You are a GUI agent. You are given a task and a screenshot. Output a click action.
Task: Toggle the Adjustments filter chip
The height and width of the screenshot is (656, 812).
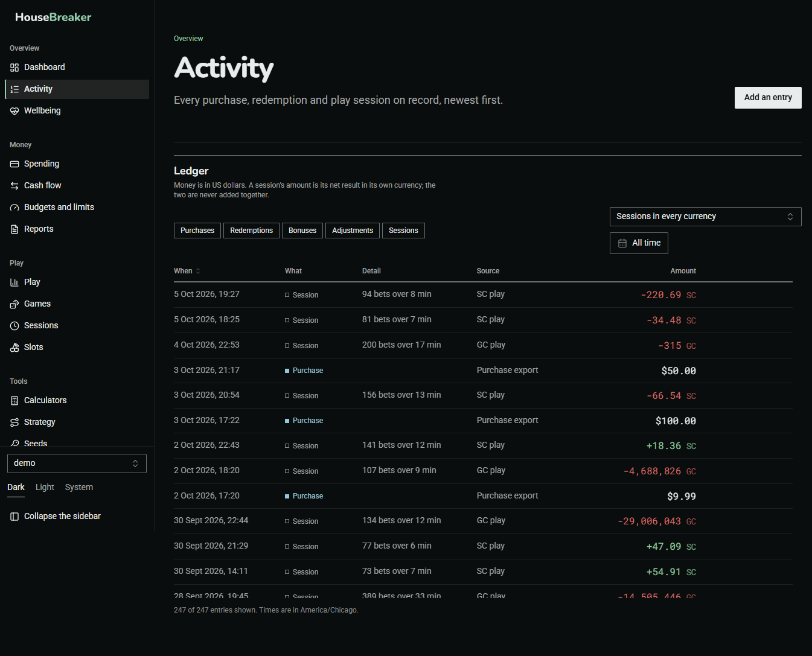click(x=353, y=231)
